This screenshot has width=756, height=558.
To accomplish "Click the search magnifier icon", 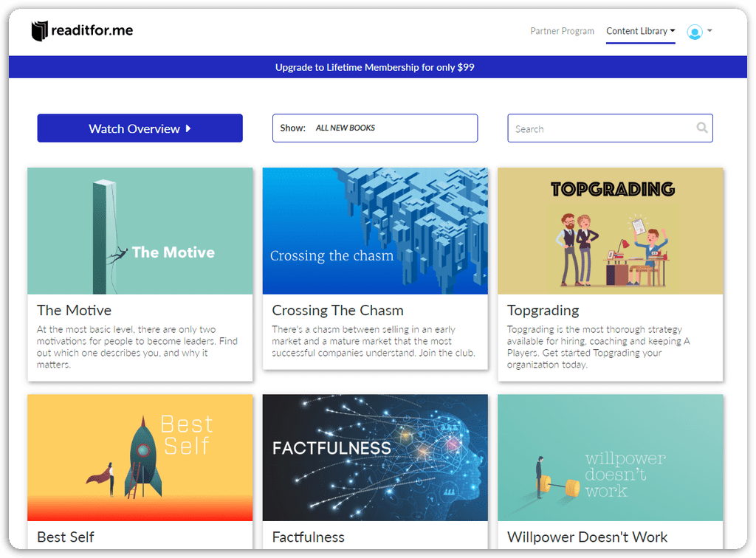I will [701, 128].
